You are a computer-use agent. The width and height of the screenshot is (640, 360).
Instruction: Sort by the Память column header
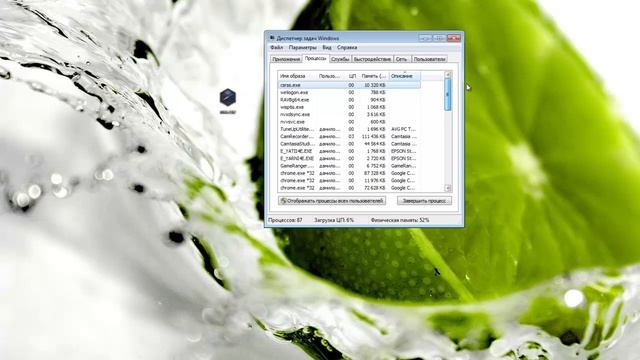coord(374,76)
